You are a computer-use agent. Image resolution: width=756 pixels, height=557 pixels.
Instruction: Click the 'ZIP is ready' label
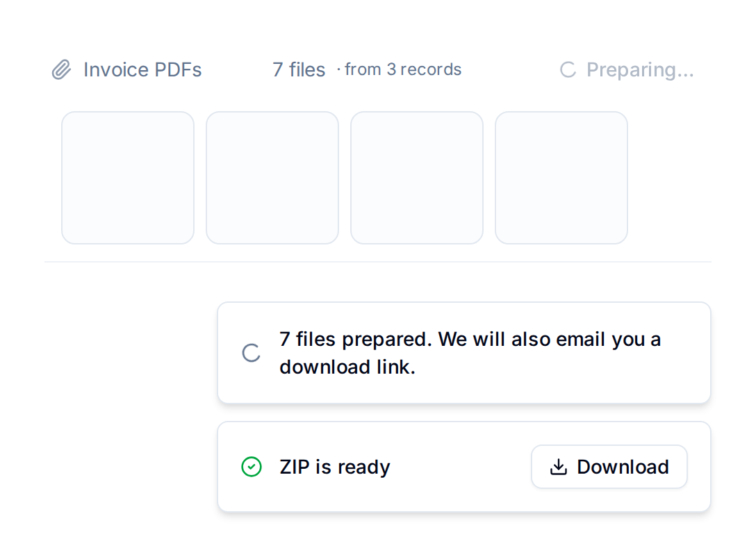pos(335,467)
